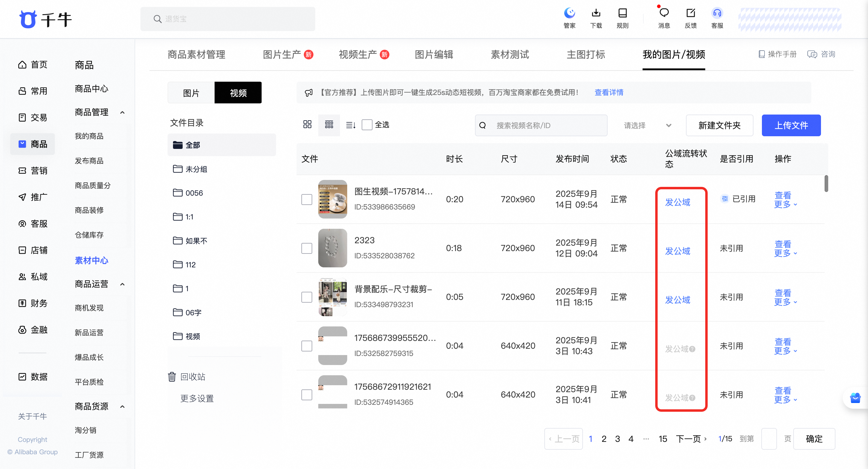Open 数据 in the left sidebar
The image size is (868, 469).
tap(33, 377)
